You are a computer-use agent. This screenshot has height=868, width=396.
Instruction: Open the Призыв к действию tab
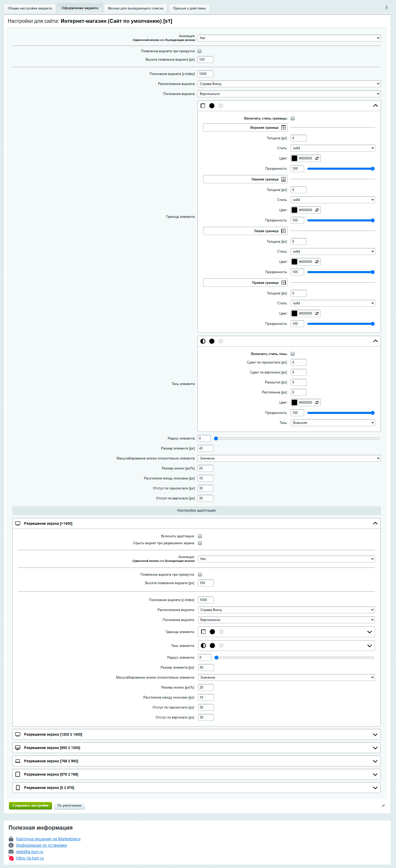click(x=189, y=8)
